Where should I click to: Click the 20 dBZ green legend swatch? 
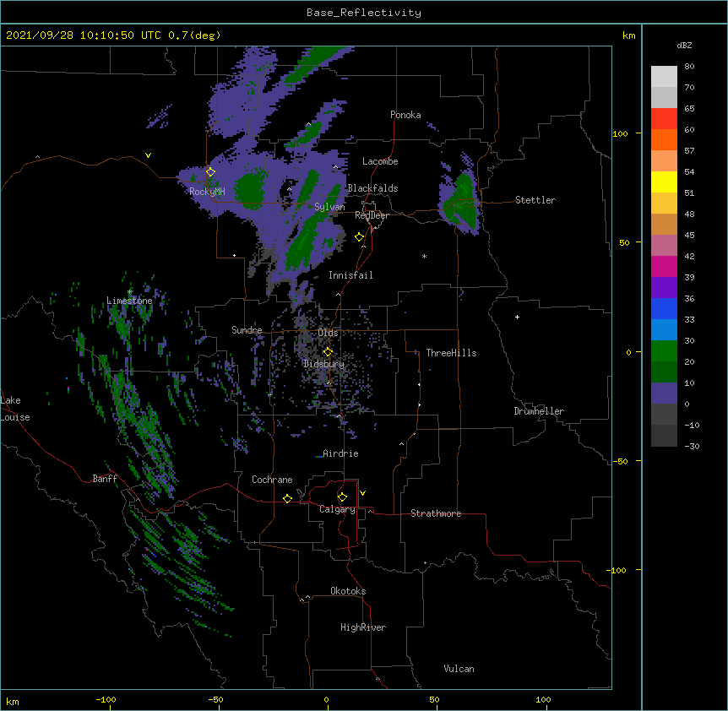(x=664, y=351)
